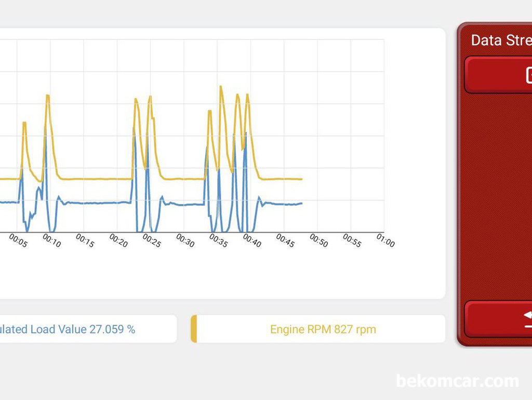Click the tallest yellow RPM peak
532x400 pixels.
coord(221,87)
